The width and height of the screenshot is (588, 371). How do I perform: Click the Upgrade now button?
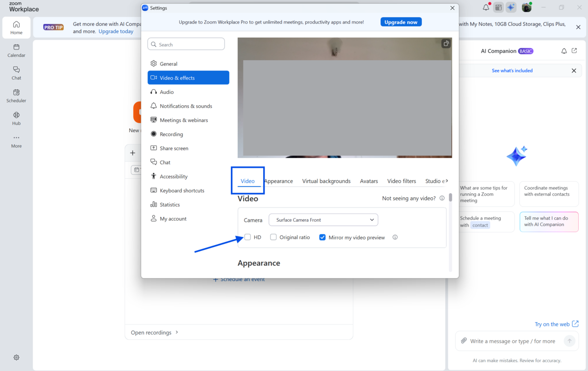[x=401, y=22]
